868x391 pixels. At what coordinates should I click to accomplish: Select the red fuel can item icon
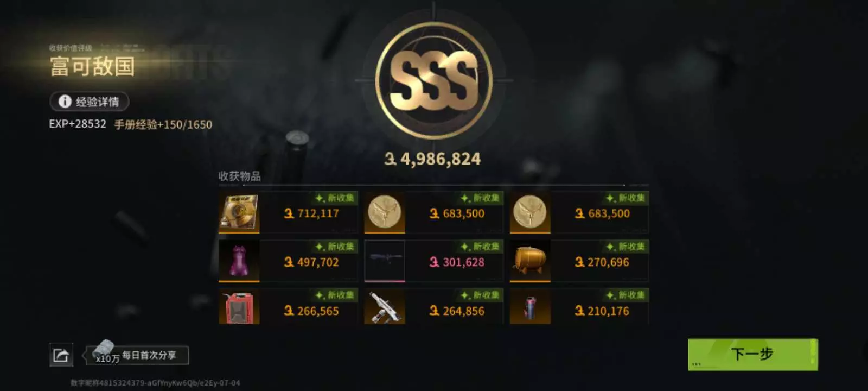point(239,307)
